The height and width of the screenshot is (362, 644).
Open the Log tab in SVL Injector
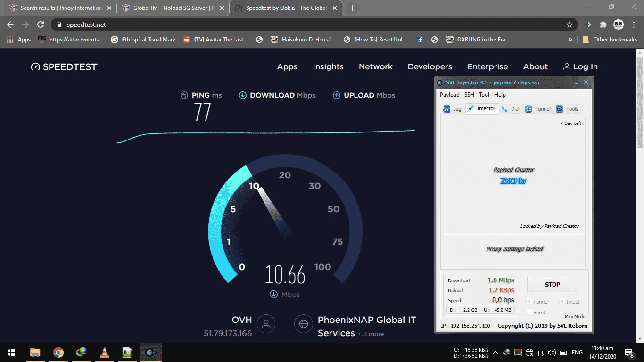pyautogui.click(x=452, y=109)
